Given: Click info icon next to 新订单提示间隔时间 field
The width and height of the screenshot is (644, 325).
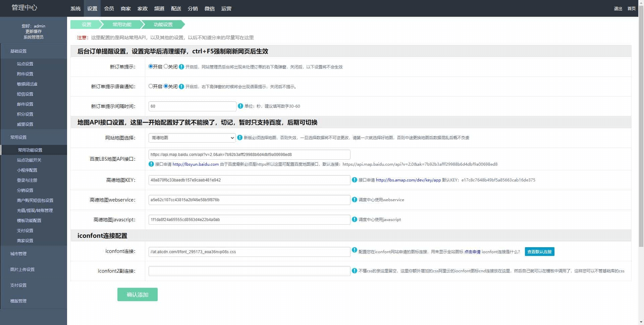Looking at the screenshot, I should pyautogui.click(x=240, y=106).
